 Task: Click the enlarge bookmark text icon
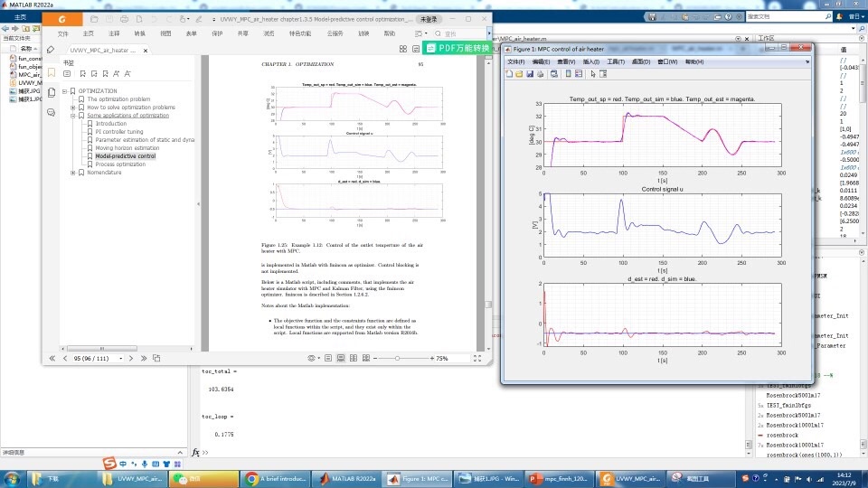[117, 73]
